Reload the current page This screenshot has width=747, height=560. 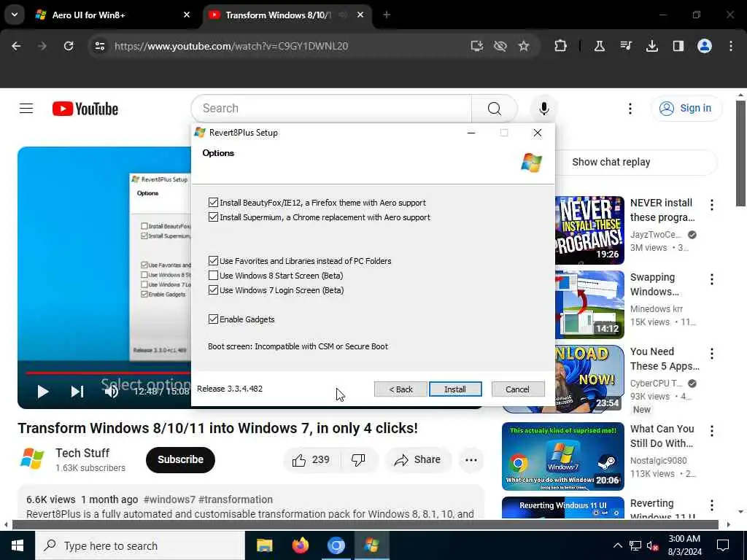coord(69,46)
